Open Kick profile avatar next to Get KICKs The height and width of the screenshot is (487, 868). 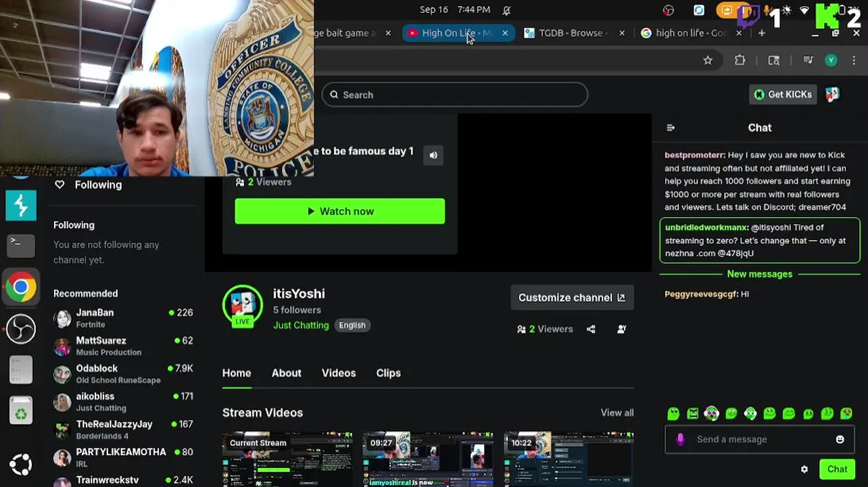point(833,95)
